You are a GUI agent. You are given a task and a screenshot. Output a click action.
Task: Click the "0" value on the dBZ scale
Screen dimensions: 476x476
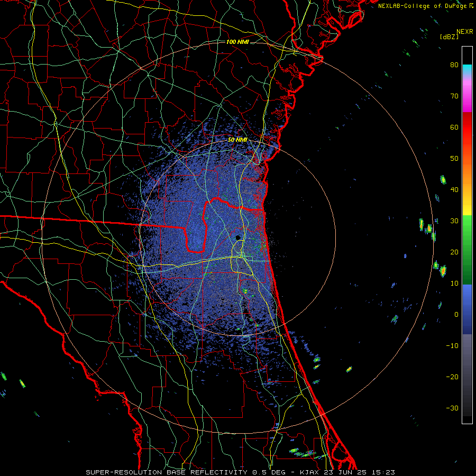[x=456, y=315]
